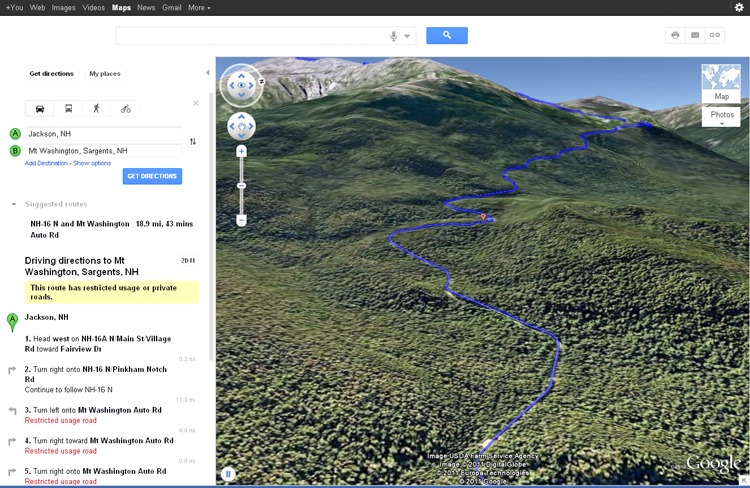This screenshot has height=488, width=750.
Task: Collapse the Suggested routes section
Action: 14,204
